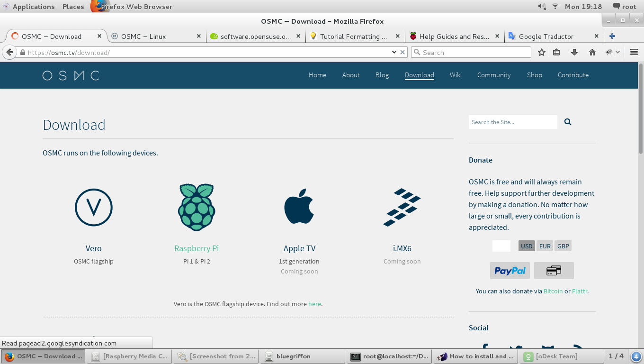Click the OSMC logo in header
The width and height of the screenshot is (644, 364).
(71, 75)
